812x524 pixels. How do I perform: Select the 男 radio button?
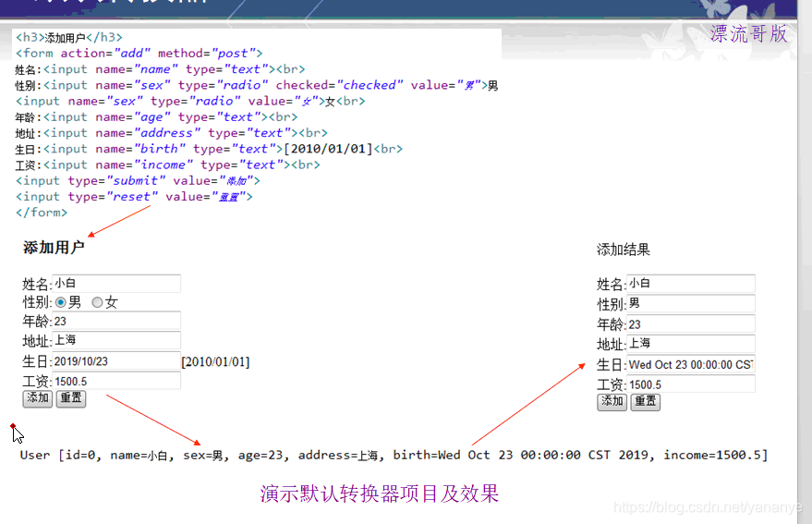point(61,302)
